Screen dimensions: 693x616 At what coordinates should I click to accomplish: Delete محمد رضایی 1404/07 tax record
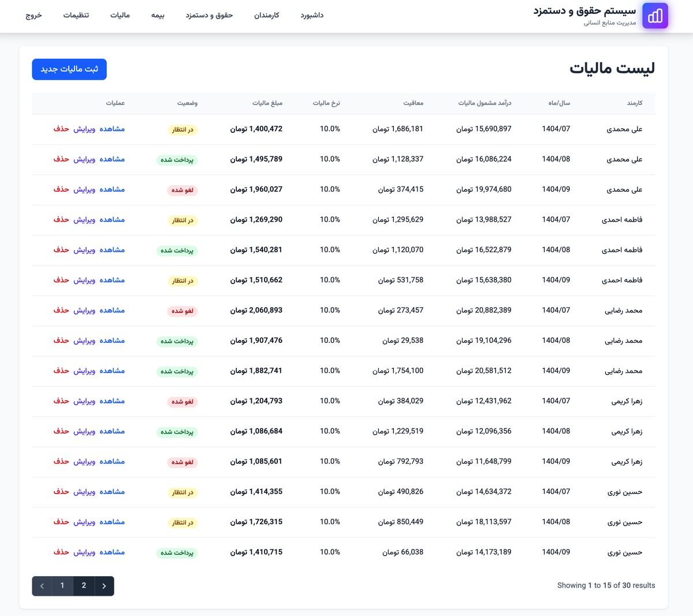click(61, 311)
